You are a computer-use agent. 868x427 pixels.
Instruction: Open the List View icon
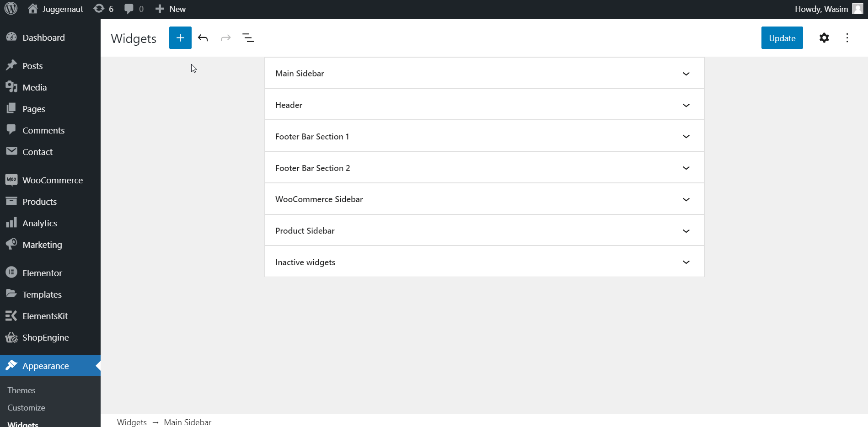248,38
